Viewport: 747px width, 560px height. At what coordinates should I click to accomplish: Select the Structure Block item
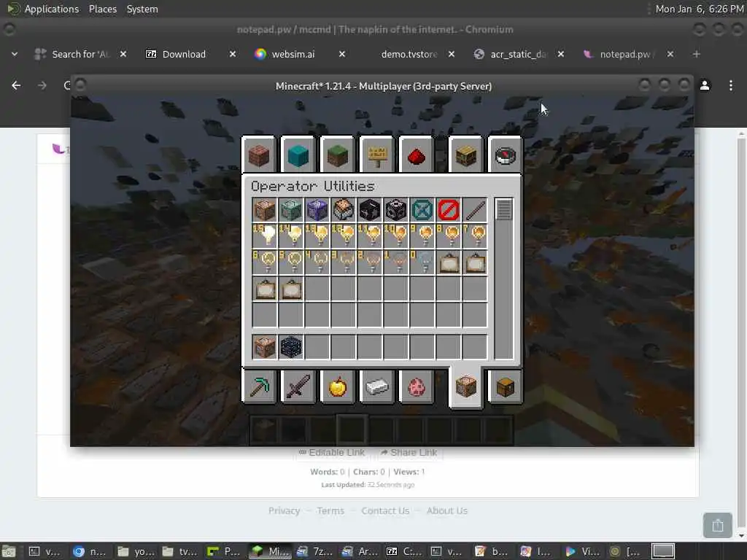396,210
